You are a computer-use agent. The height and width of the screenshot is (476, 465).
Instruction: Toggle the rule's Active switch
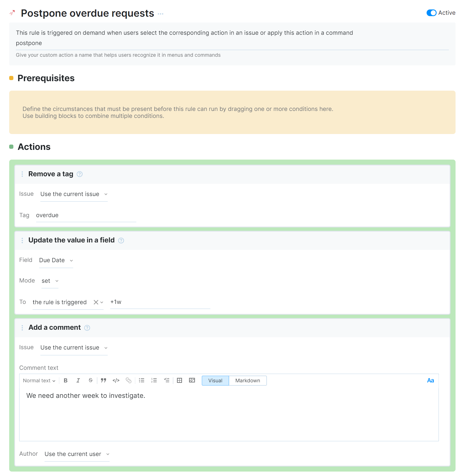(431, 13)
